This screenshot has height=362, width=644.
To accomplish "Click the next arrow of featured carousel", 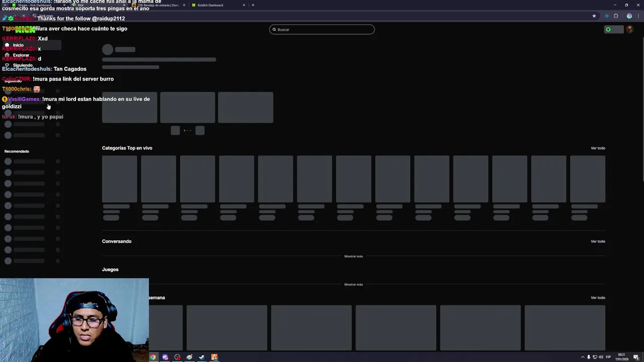I will [x=200, y=131].
